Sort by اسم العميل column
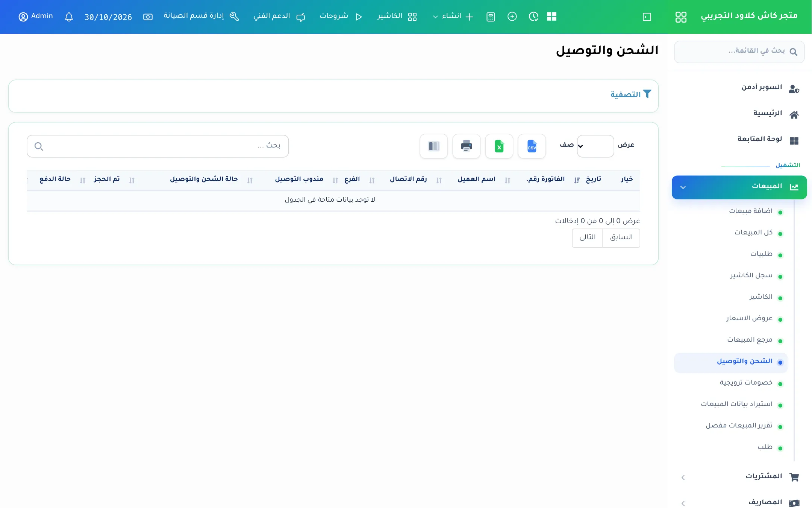This screenshot has height=508, width=812. 476,179
